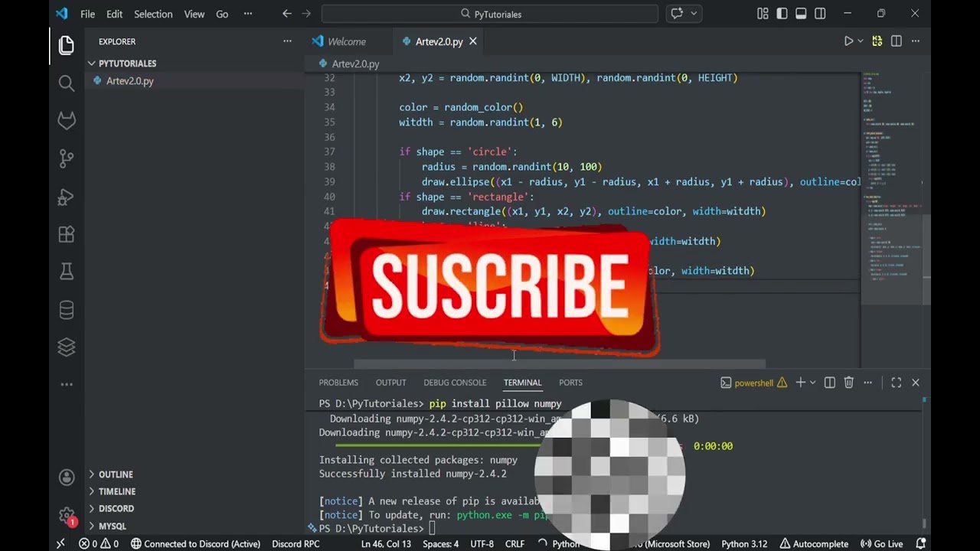Image resolution: width=980 pixels, height=551 pixels.
Task: Open the View menu
Action: [194, 14]
